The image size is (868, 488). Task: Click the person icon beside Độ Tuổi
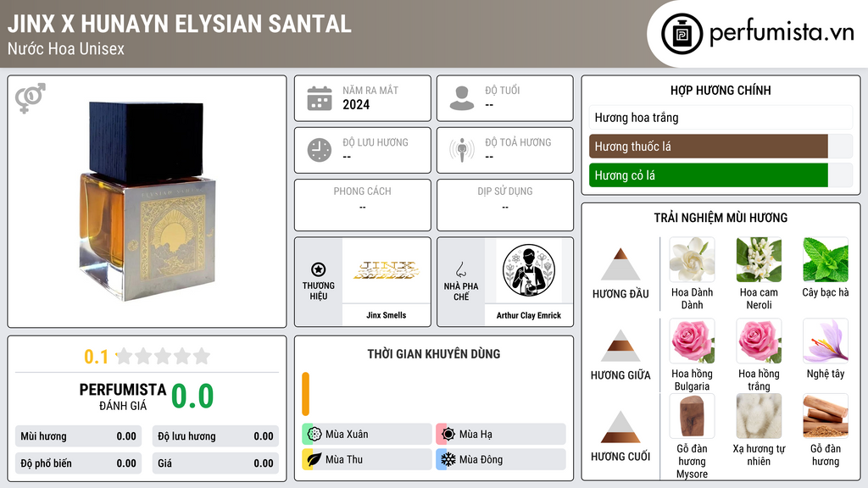[x=462, y=98]
